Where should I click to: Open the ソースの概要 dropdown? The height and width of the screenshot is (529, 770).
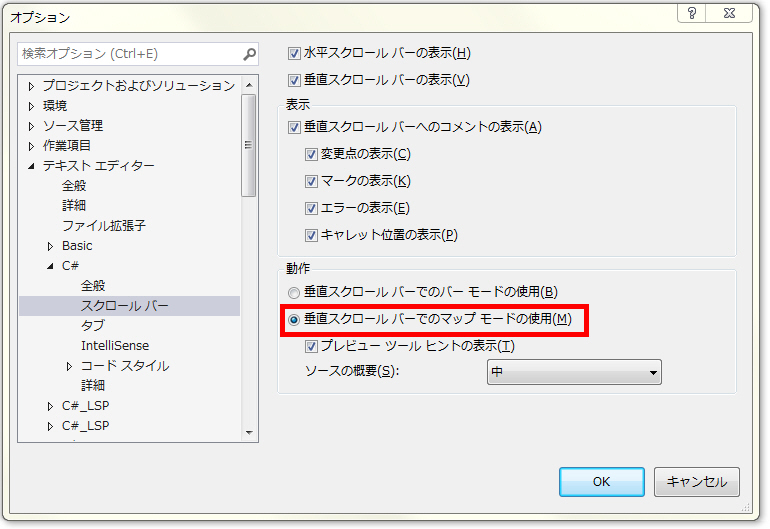(574, 373)
